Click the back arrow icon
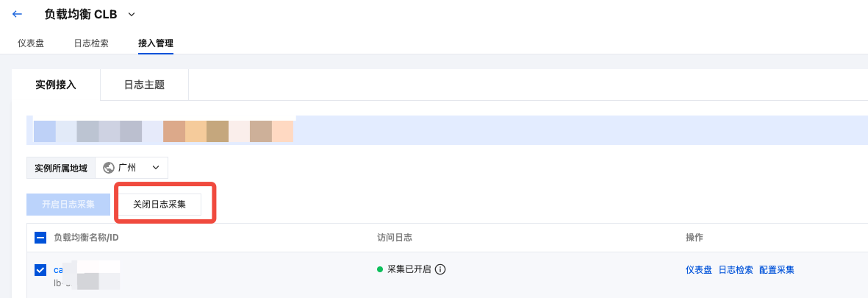Image resolution: width=868 pixels, height=298 pixels. pos(17,15)
